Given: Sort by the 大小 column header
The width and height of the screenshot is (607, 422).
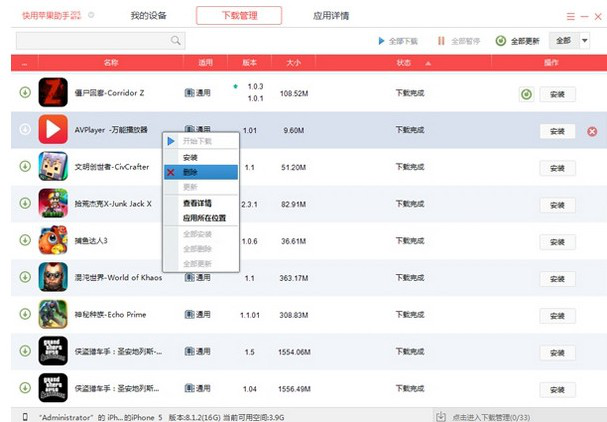Looking at the screenshot, I should tap(293, 63).
